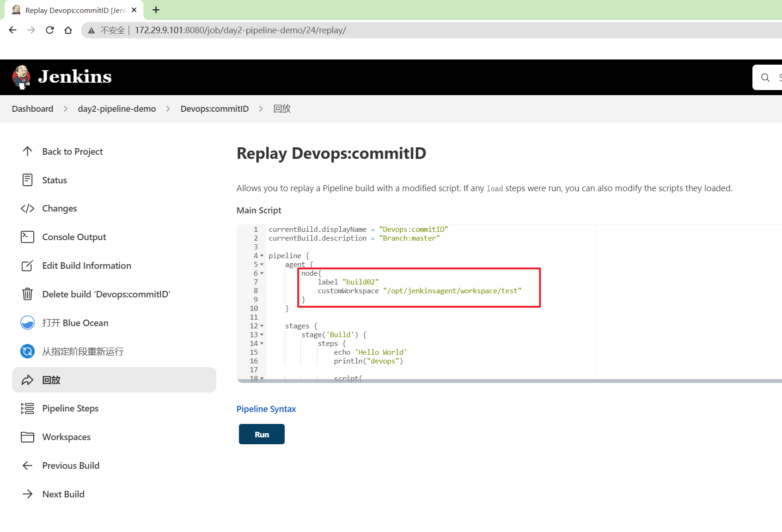
Task: Go to Next Build in sidebar
Action: click(x=114, y=494)
